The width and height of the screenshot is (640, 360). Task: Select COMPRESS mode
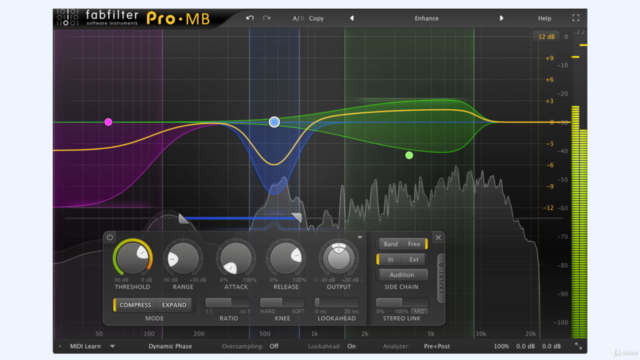pyautogui.click(x=135, y=305)
